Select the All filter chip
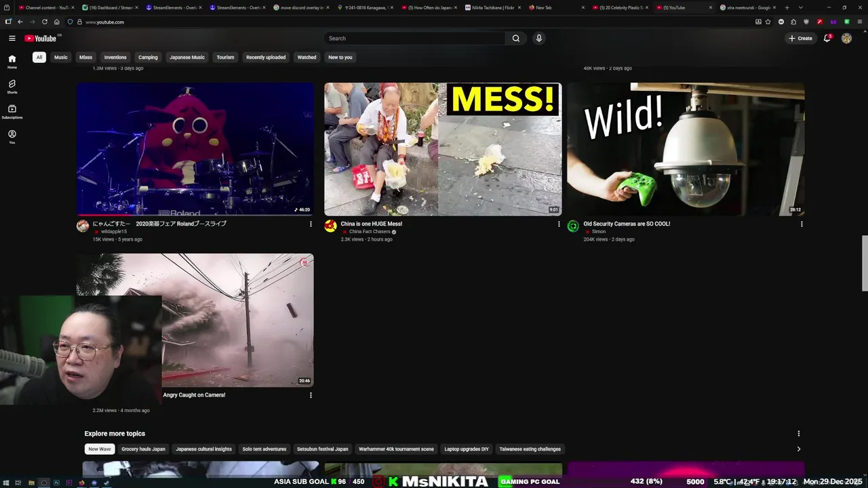Image resolution: width=868 pixels, height=488 pixels. pos(39,58)
